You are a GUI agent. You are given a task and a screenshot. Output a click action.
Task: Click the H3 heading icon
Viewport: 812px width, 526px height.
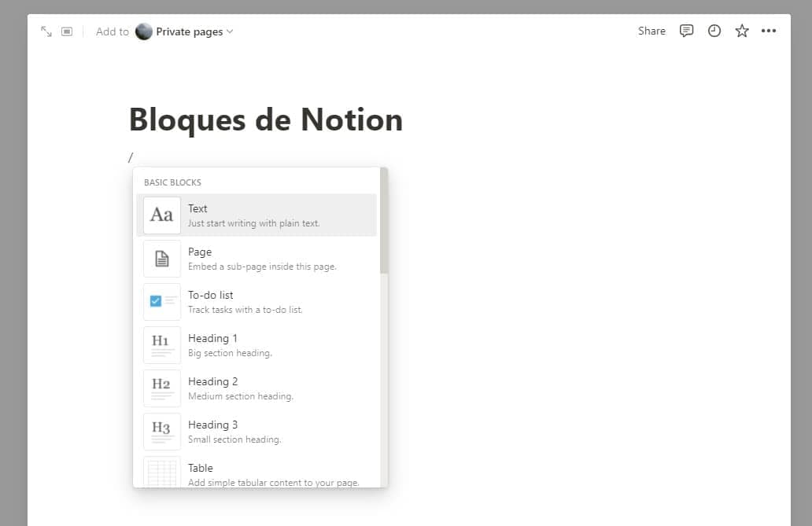point(162,432)
